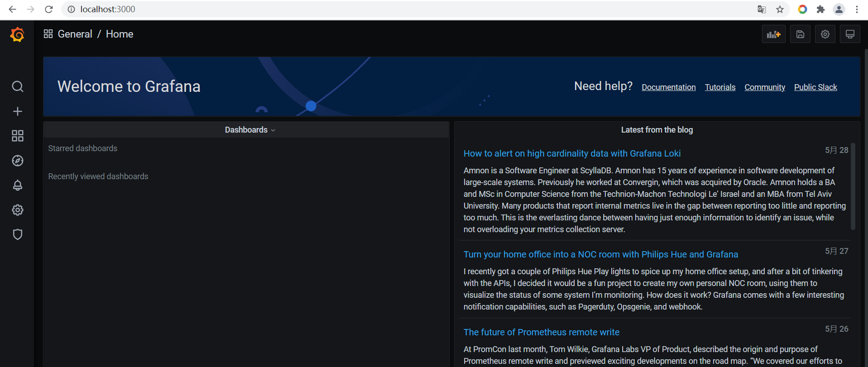Open the browser Extensions puzzle icon
Screen dimensions: 868x367
pyautogui.click(x=820, y=9)
